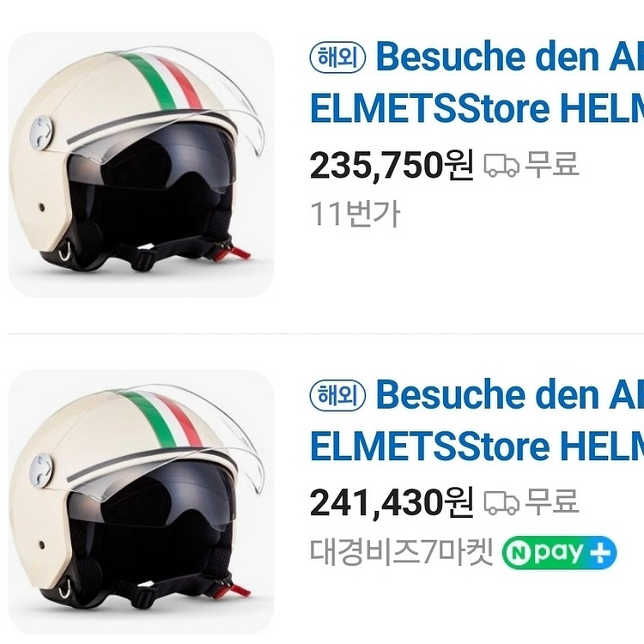644x644 pixels.
Task: Click the 무료 shipping label next to 241,430원
Action: tap(551, 501)
